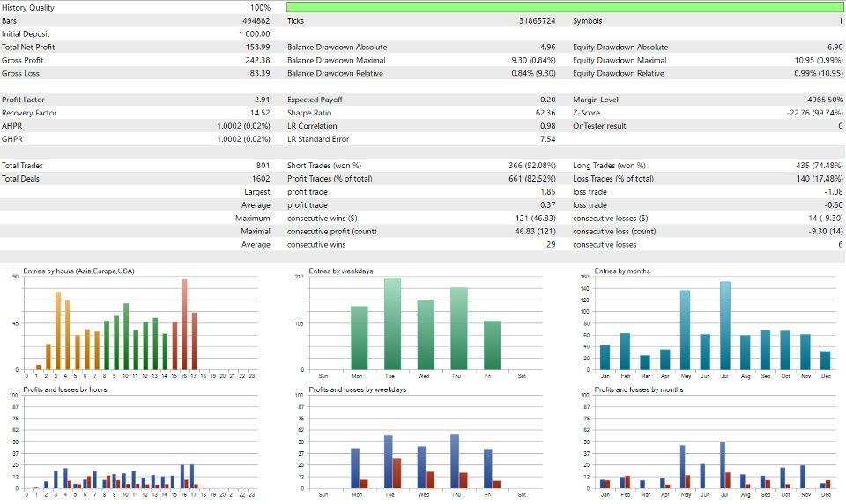The image size is (846, 504).
Task: Click the Jul bar in Entries by months
Action: point(725,326)
